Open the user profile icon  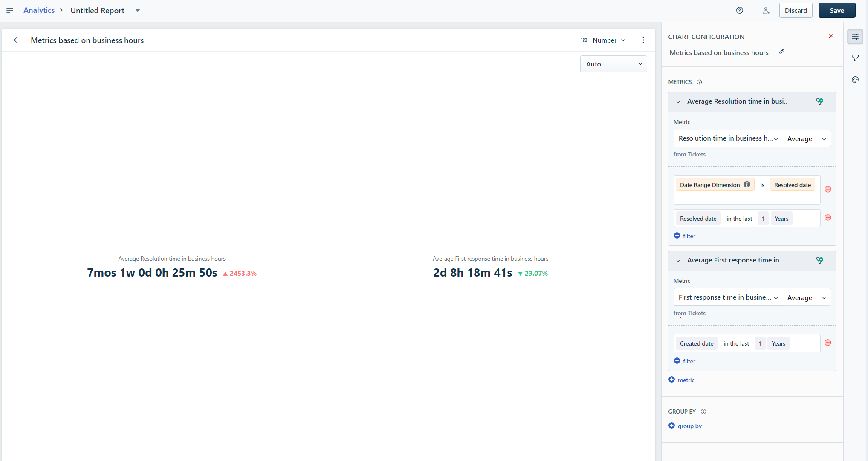tap(766, 11)
